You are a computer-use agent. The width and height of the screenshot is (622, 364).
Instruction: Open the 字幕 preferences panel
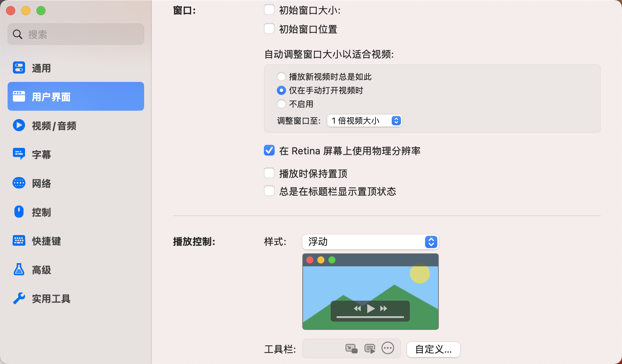(42, 154)
